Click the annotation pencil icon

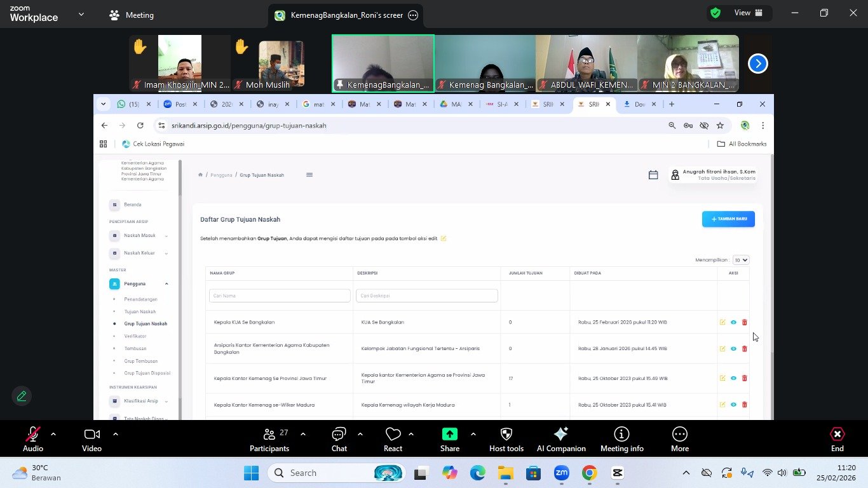click(x=22, y=396)
